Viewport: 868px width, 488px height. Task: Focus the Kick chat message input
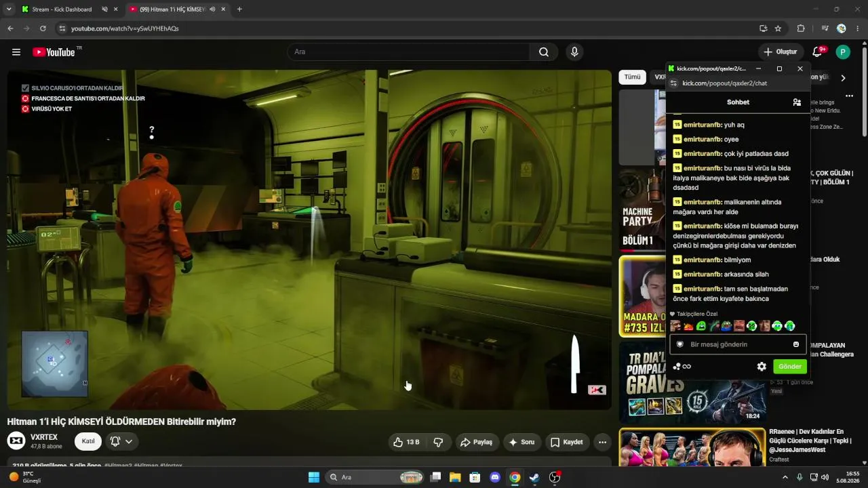pyautogui.click(x=738, y=344)
